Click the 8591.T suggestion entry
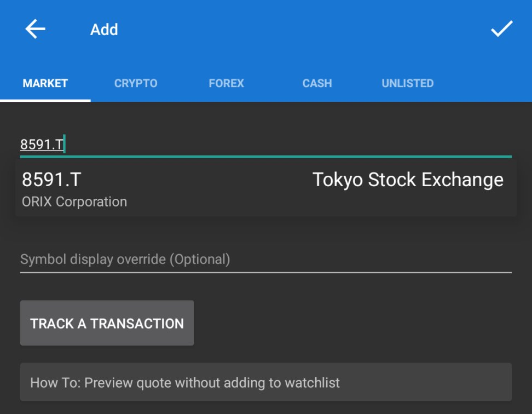 (53, 179)
